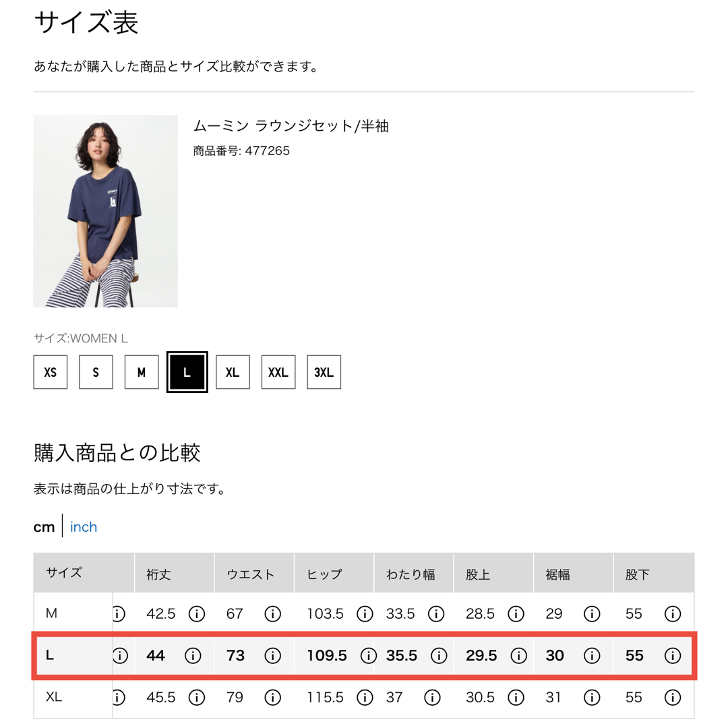728x728 pixels.
Task: Click the Moomin lounge set product image
Action: (105, 211)
